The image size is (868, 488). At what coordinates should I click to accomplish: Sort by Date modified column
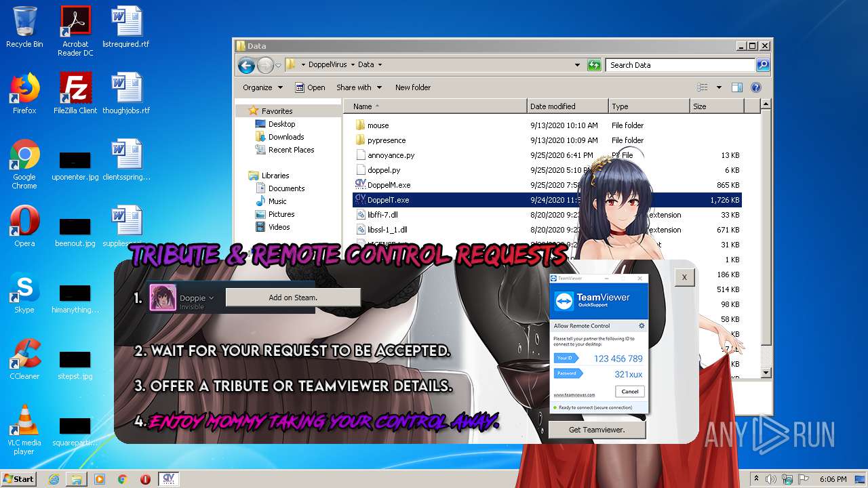click(x=568, y=106)
